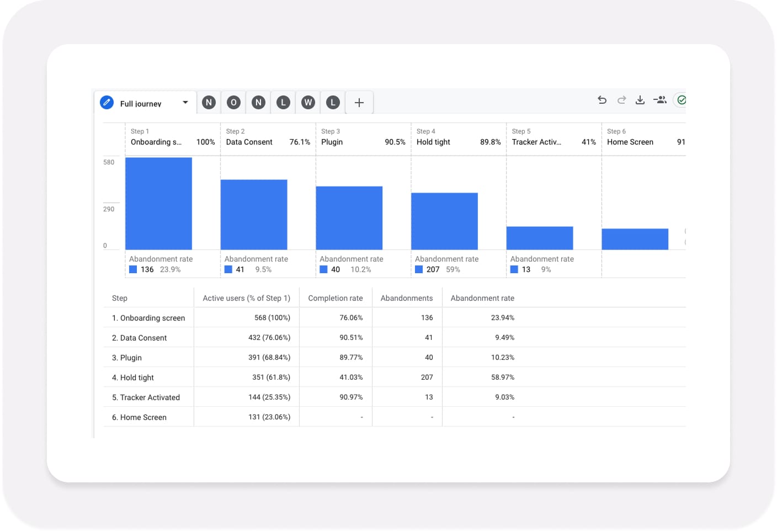Switch to the O tab

tap(233, 103)
